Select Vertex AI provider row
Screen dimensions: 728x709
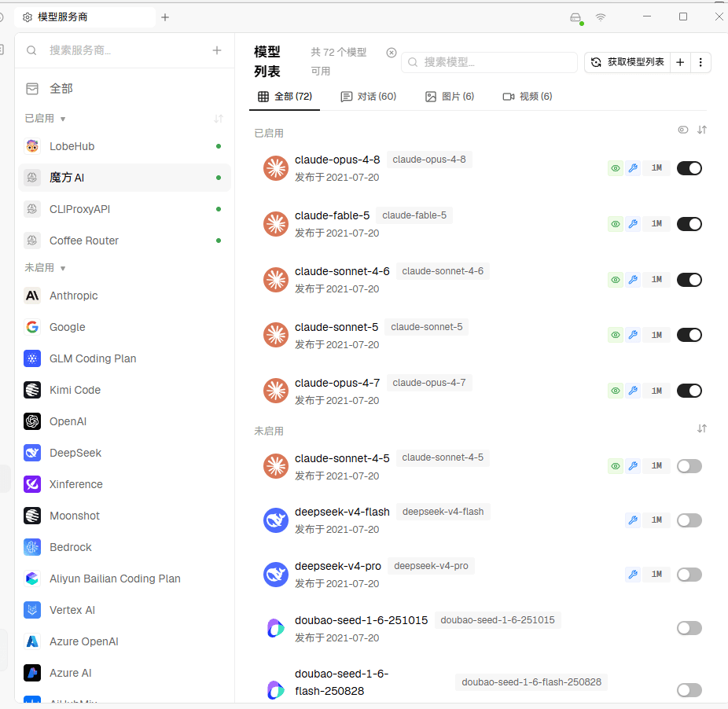point(124,610)
